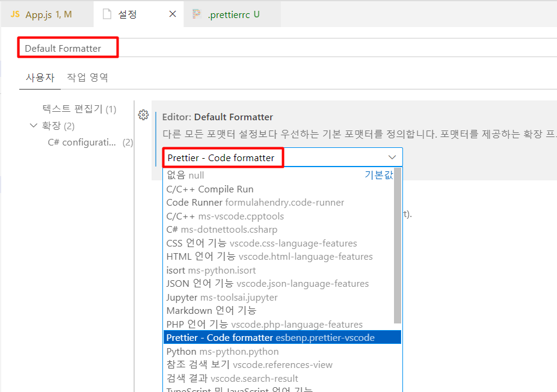Choose Markdown 언어 기능 option
The width and height of the screenshot is (557, 392).
(279, 310)
